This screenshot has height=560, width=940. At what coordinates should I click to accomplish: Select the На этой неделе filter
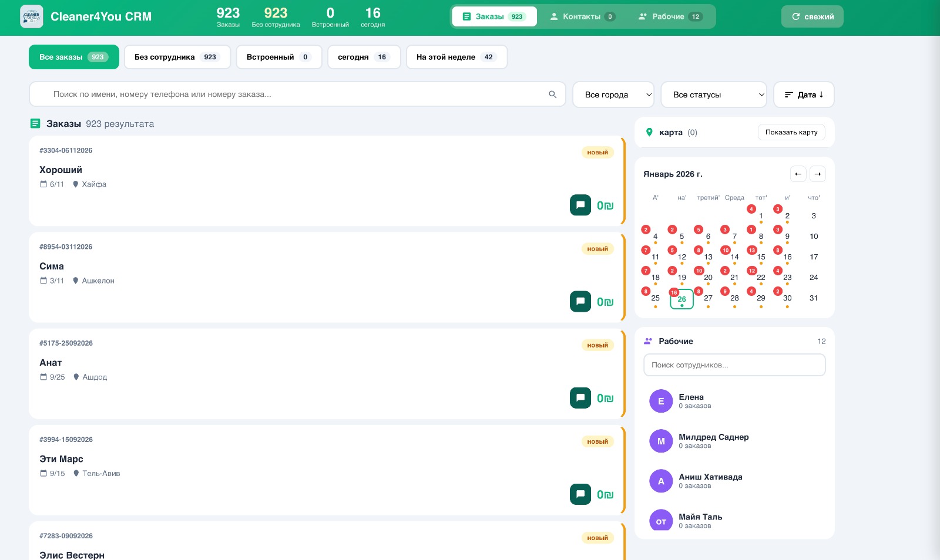tap(456, 57)
